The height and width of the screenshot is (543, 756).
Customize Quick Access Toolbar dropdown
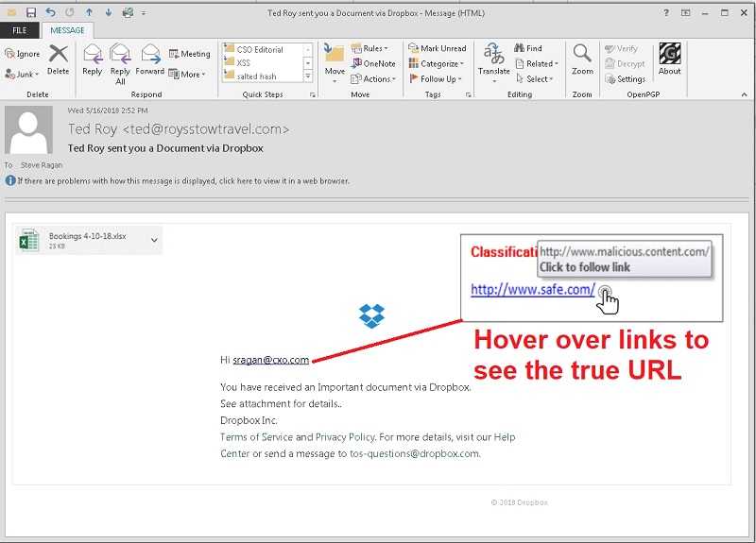click(144, 13)
